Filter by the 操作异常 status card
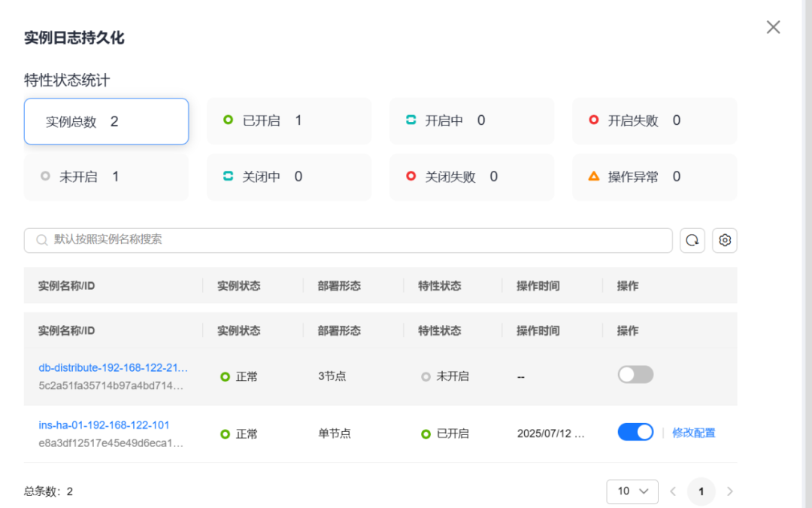Image resolution: width=812 pixels, height=508 pixels. pyautogui.click(x=655, y=178)
